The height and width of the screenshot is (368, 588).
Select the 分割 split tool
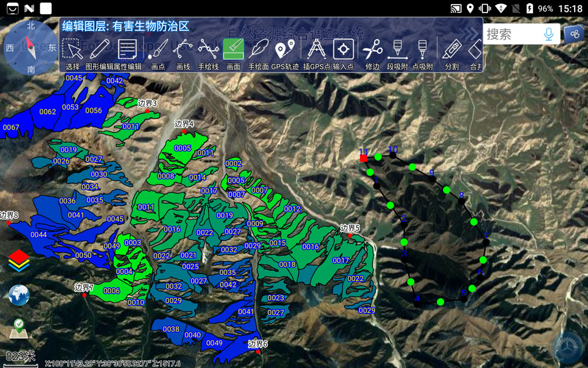(x=452, y=53)
